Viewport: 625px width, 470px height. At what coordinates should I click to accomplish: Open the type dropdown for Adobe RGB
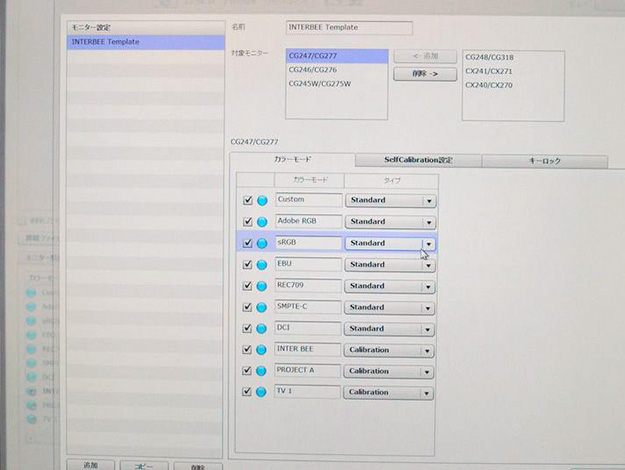pyautogui.click(x=391, y=222)
